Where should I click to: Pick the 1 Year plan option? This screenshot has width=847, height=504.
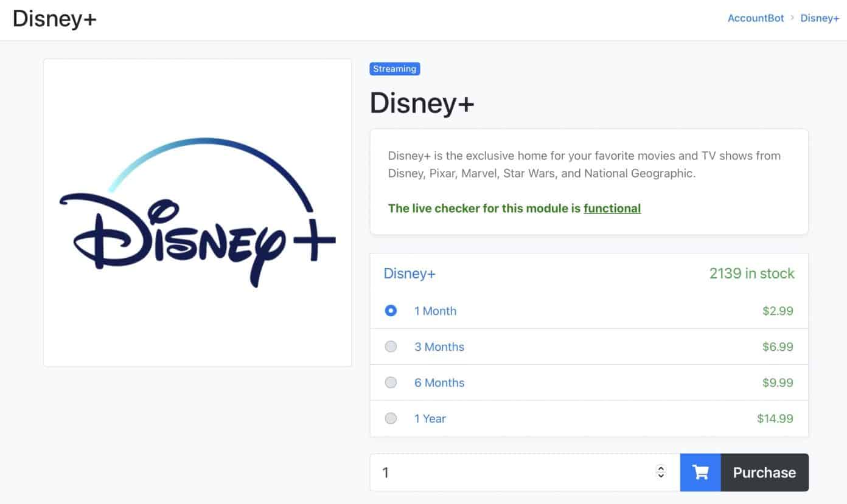point(391,418)
